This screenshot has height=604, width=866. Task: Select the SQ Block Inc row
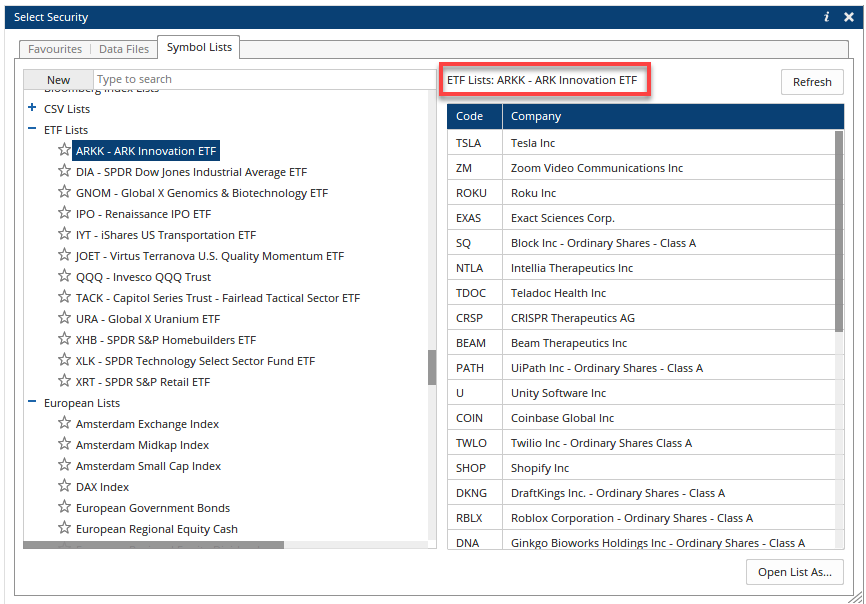pyautogui.click(x=641, y=243)
